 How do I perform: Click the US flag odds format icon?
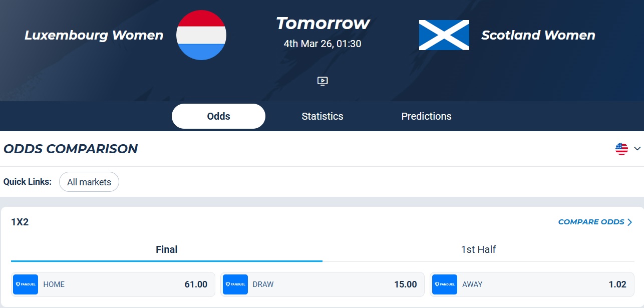[x=622, y=148]
